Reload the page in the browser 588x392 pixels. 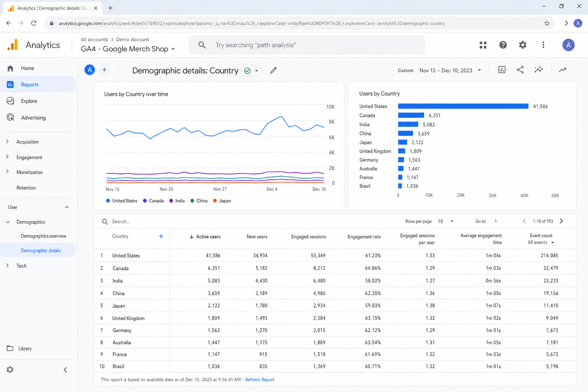pos(34,23)
